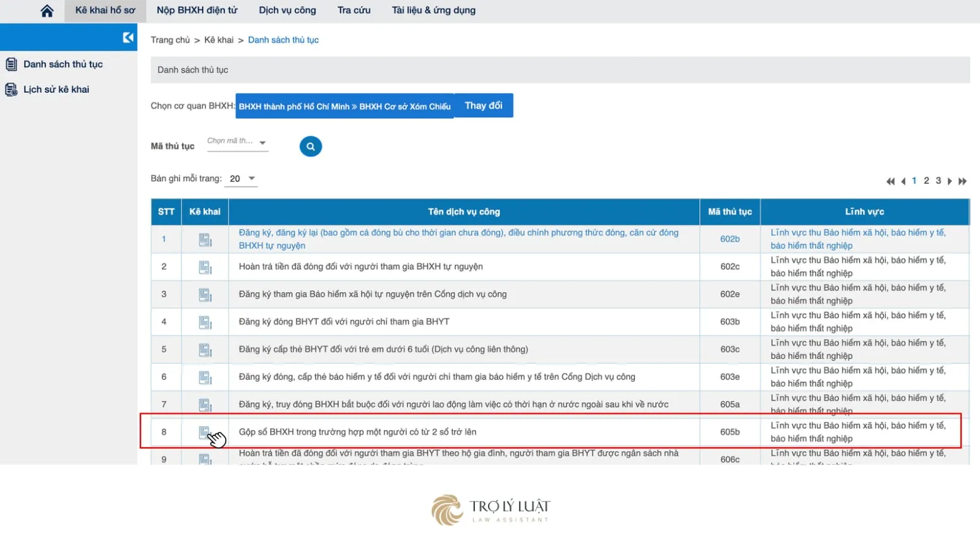Open Lịch sử kê khai in sidebar
The image size is (980, 542).
coord(56,90)
